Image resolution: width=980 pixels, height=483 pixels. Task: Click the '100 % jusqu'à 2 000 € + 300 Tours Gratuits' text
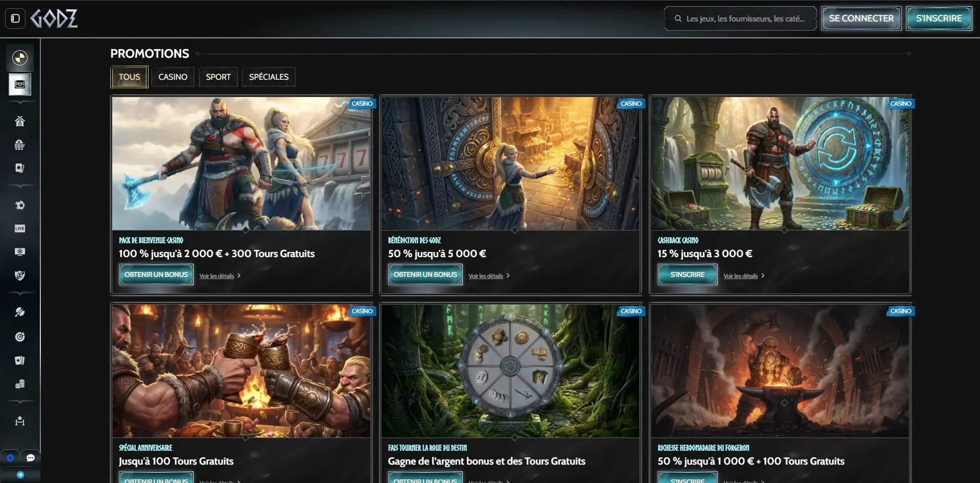[217, 254]
